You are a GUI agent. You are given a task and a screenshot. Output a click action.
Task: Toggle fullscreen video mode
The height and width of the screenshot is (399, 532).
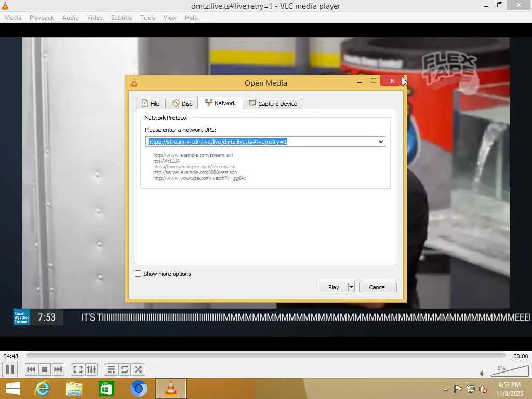click(x=78, y=369)
